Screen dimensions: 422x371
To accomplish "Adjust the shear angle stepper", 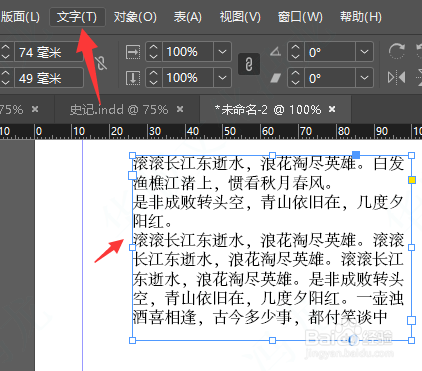I will pos(296,78).
